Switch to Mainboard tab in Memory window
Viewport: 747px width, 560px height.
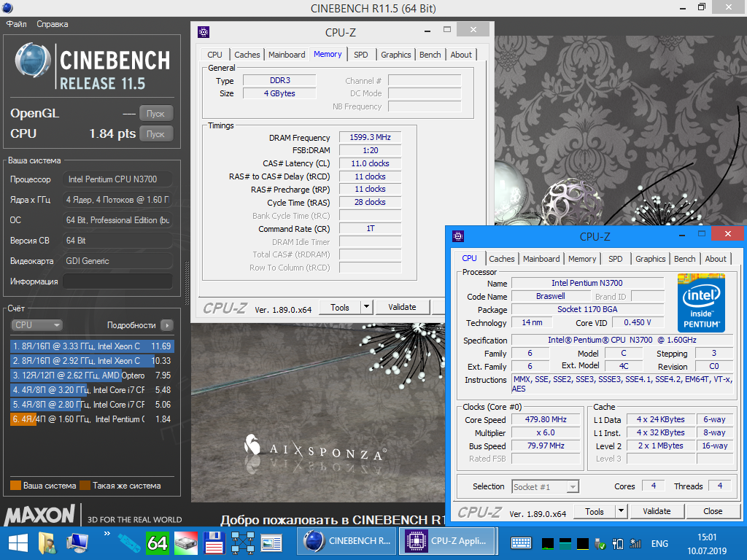[287, 55]
